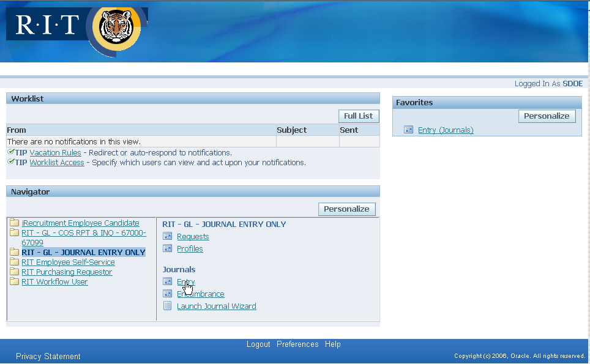Open the Worklist Access link
The height and width of the screenshot is (364, 590).
(57, 163)
